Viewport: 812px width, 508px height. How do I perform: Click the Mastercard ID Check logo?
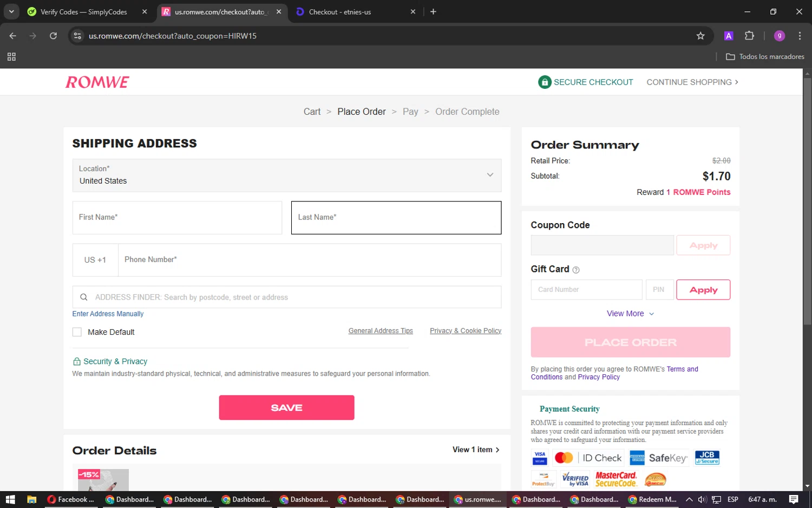tap(588, 458)
